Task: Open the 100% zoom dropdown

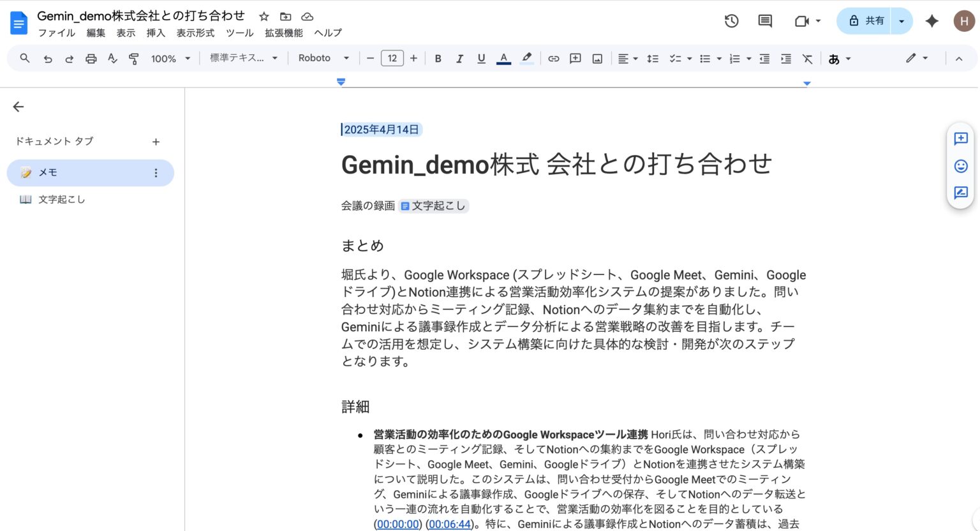Action: click(x=170, y=58)
